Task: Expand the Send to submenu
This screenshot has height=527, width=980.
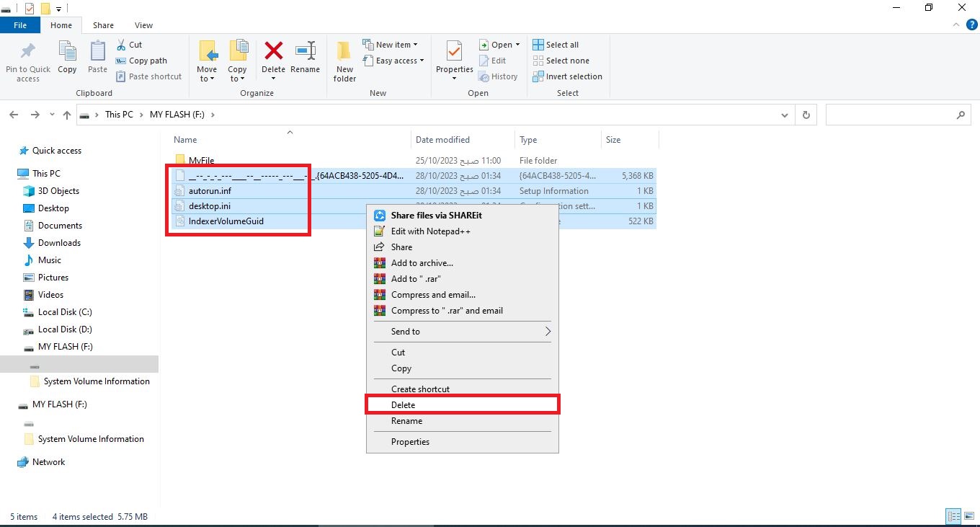Action: (461, 332)
